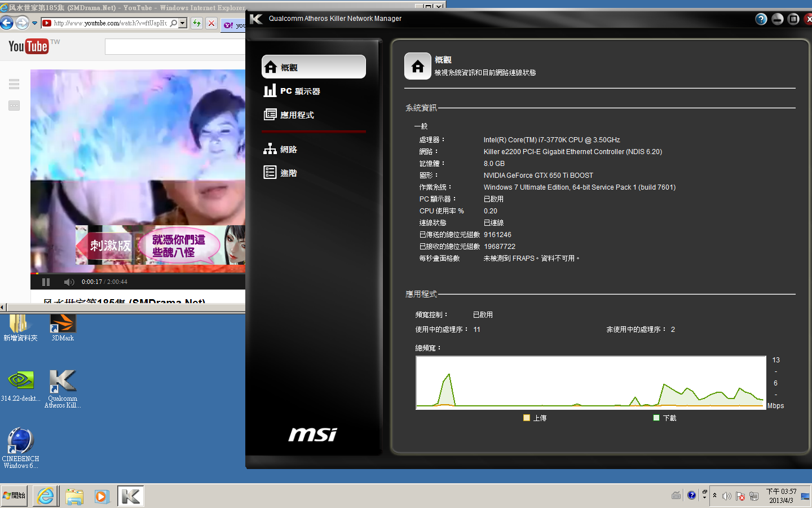Open YouTube guide menu icon
The height and width of the screenshot is (508, 812).
pos(14,84)
